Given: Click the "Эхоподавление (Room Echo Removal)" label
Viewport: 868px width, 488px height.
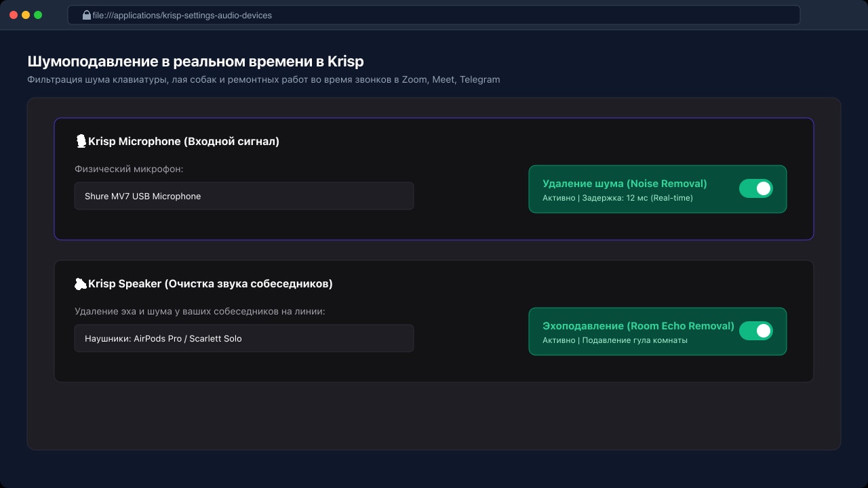Looking at the screenshot, I should pos(638,325).
